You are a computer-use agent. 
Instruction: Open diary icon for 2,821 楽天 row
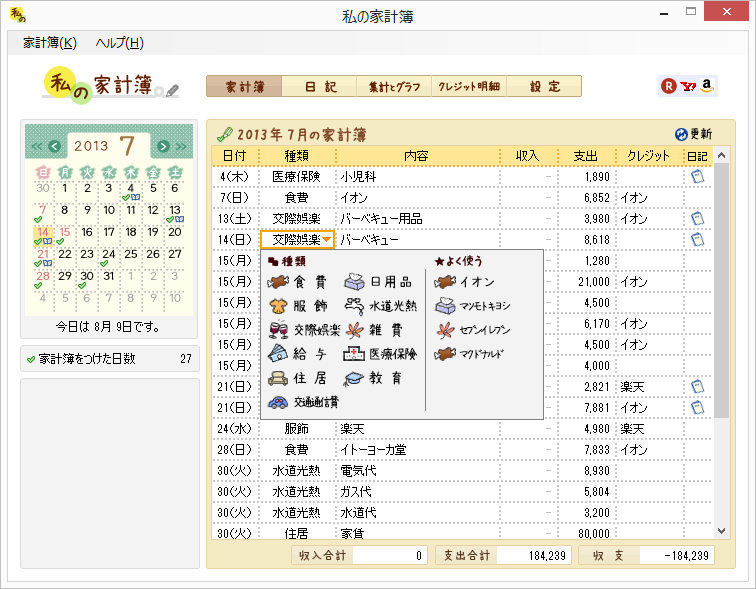[697, 387]
